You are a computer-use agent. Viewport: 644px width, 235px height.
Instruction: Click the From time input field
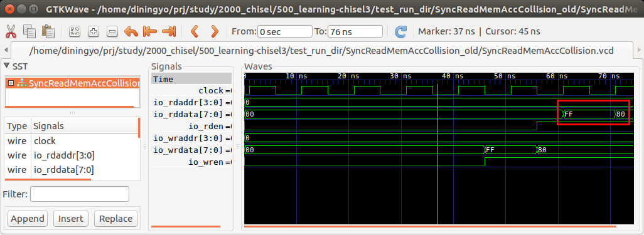tap(285, 31)
